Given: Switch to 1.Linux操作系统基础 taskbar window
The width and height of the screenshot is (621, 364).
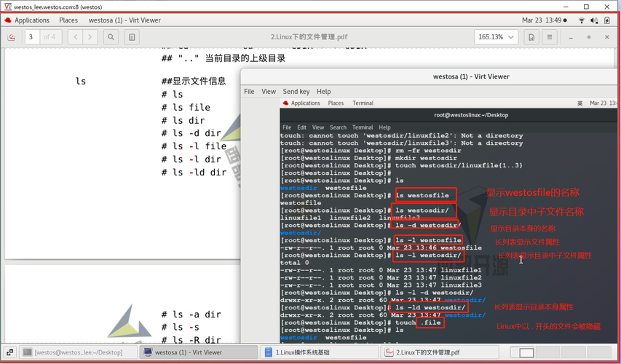Looking at the screenshot, I should click(x=319, y=352).
